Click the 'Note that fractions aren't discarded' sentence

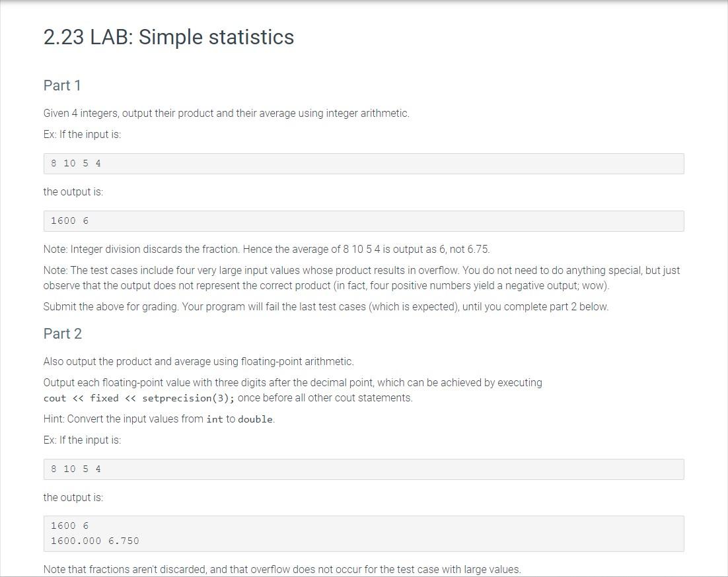tap(282, 570)
